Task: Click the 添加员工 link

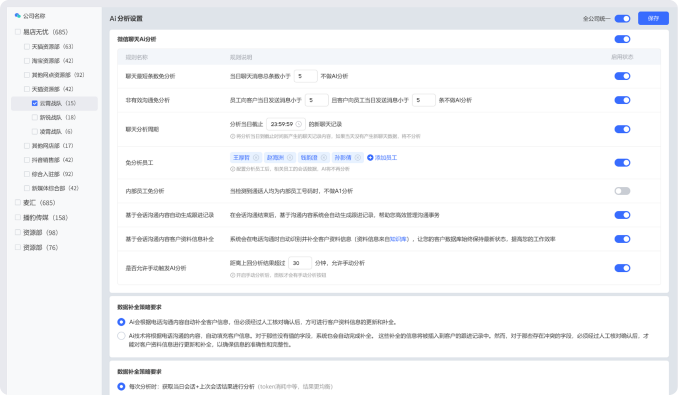Action: (386, 158)
